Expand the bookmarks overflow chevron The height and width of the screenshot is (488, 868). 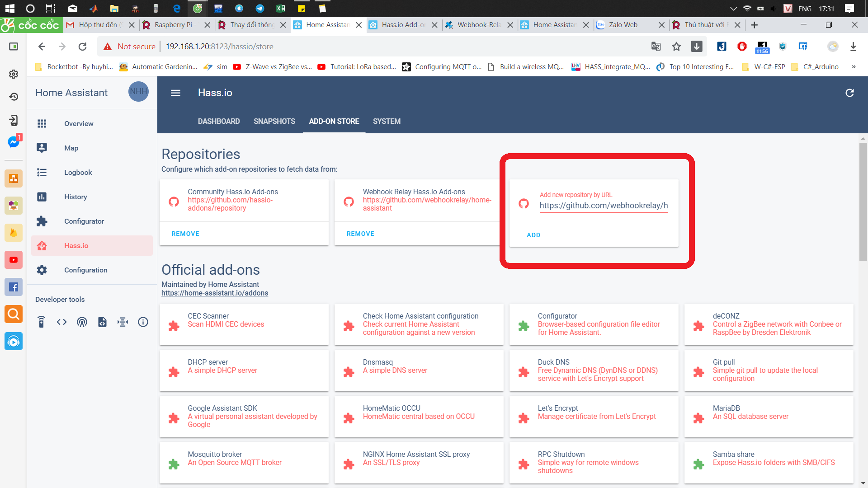coord(854,67)
